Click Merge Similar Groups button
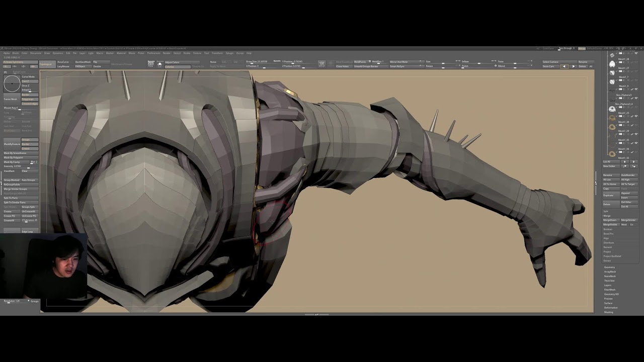The height and width of the screenshot is (362, 644). pyautogui.click(x=21, y=189)
